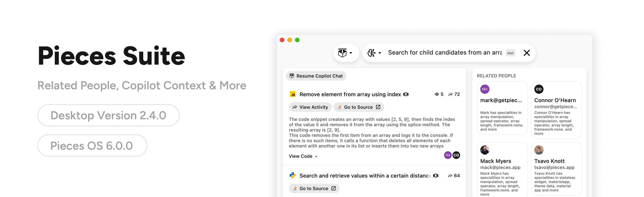Image resolution: width=644 pixels, height=197 pixels.
Task: Click the yellow minimize window button
Action: pos(289,40)
